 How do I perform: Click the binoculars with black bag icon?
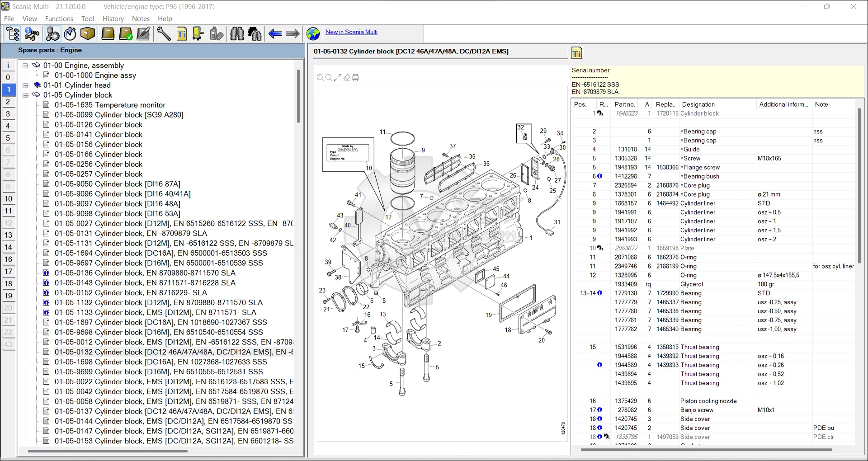click(255, 34)
